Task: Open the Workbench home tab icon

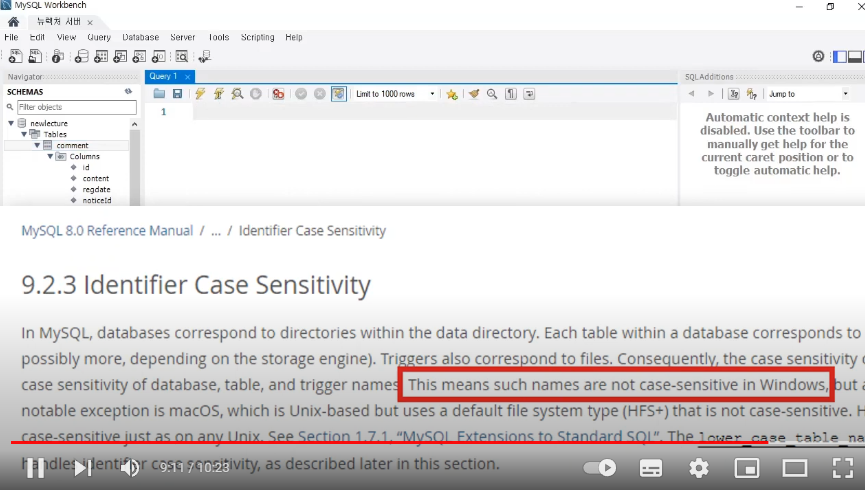Action: tap(13, 22)
